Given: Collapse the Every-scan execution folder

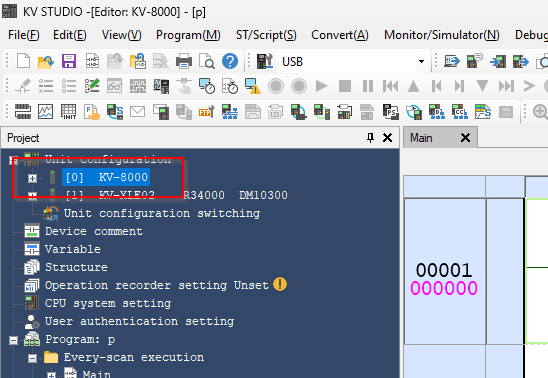Looking at the screenshot, I should pyautogui.click(x=33, y=358).
